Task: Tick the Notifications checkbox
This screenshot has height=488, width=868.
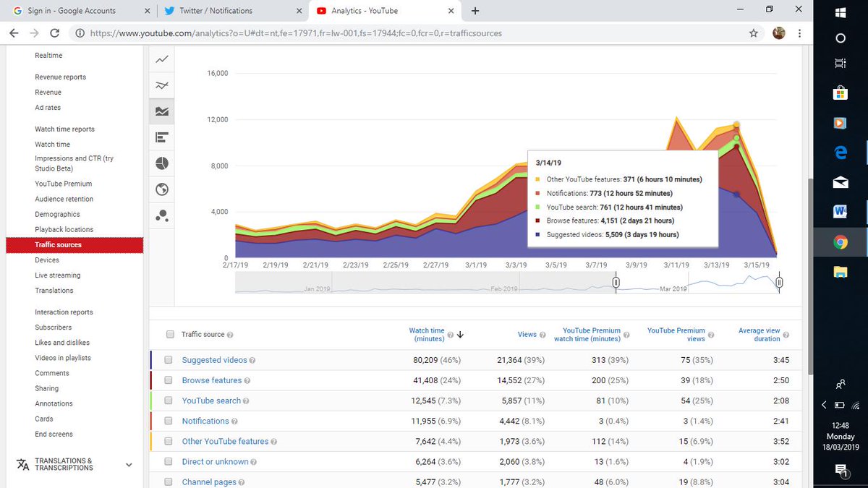Action: (x=169, y=421)
